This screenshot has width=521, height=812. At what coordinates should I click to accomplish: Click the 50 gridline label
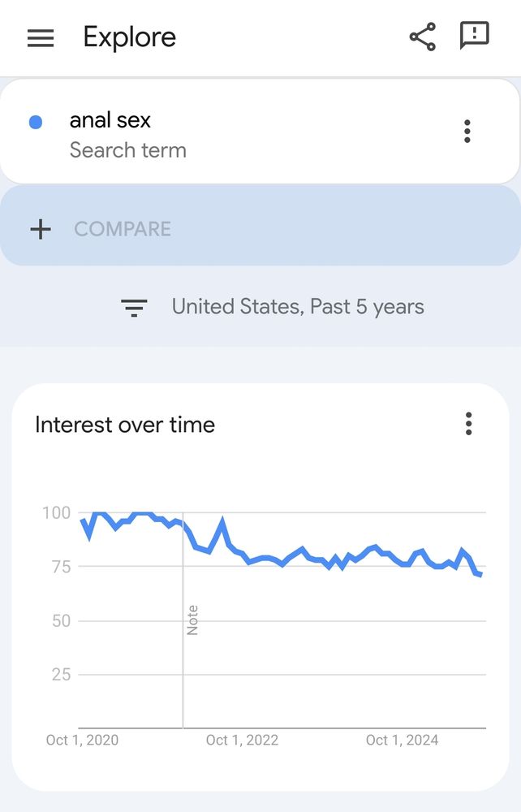pos(61,620)
